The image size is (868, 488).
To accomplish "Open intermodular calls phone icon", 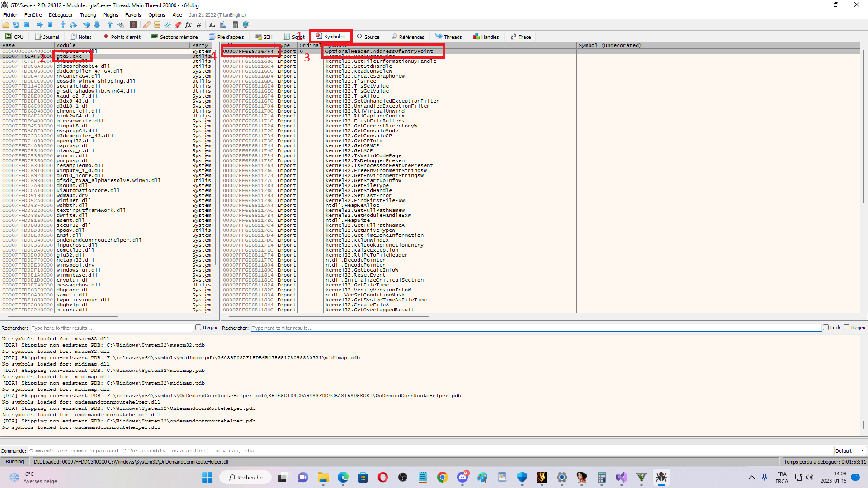I will (222, 25).
